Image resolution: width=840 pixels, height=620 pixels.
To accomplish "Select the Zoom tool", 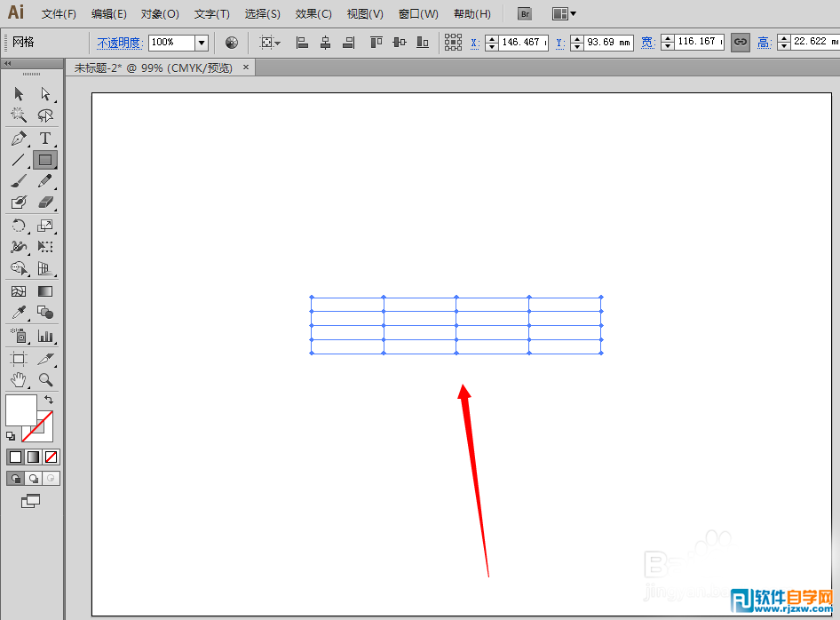I will [45, 380].
